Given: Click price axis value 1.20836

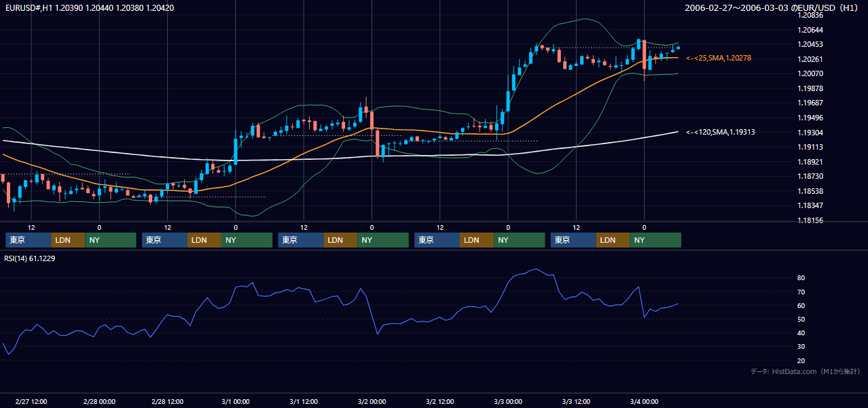Looking at the screenshot, I should [x=810, y=15].
